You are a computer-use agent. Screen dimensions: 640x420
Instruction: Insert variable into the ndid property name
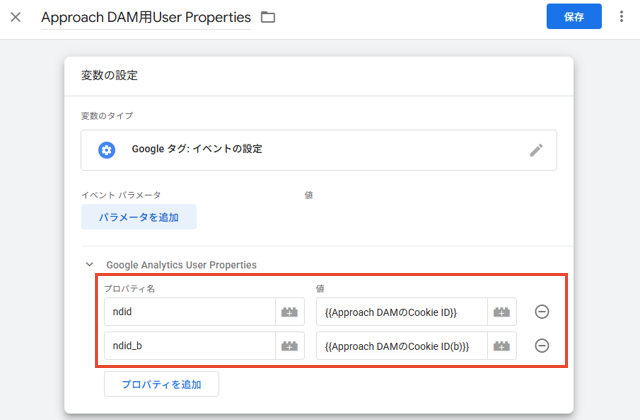coord(290,312)
